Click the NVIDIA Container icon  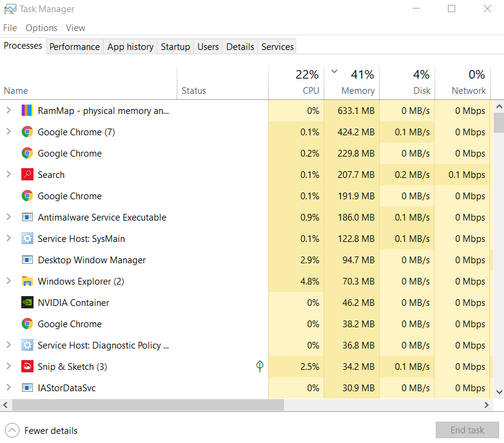[x=27, y=302]
